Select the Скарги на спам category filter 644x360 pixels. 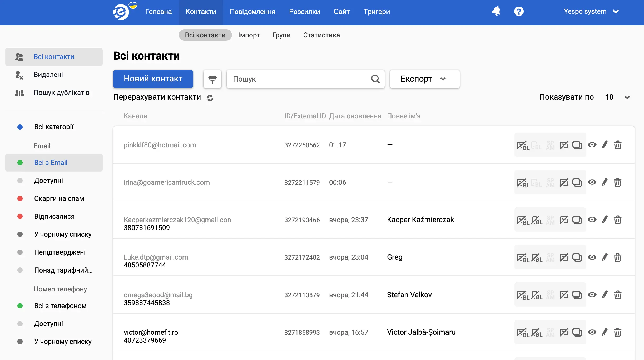(59, 198)
